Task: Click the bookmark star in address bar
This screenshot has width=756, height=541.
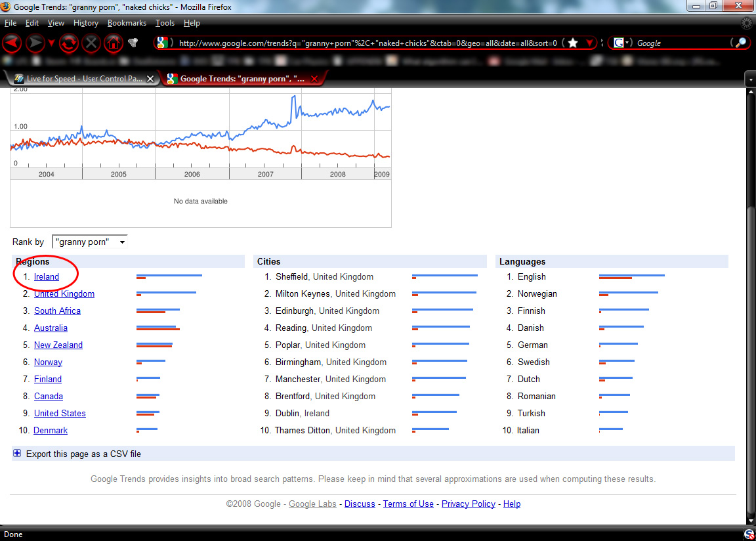Action: point(573,43)
